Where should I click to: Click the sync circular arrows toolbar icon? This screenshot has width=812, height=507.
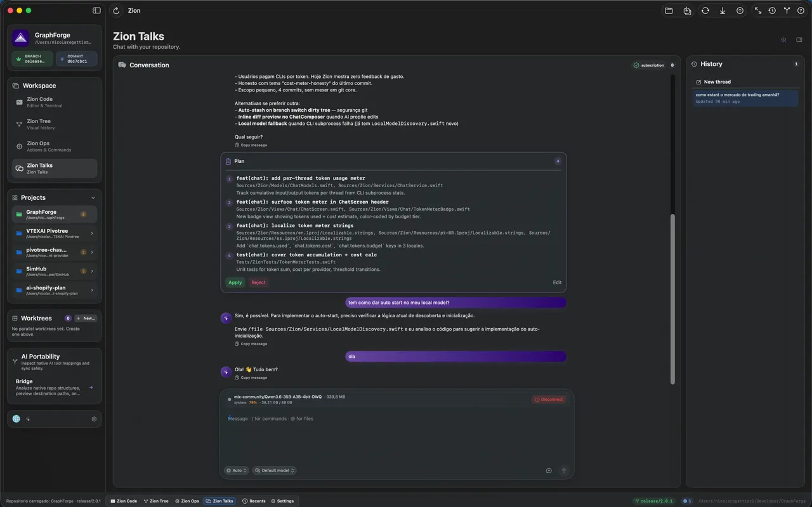tap(705, 11)
